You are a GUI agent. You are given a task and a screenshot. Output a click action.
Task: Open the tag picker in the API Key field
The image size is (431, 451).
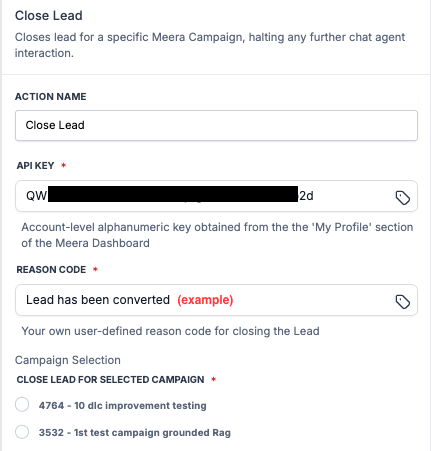click(402, 197)
